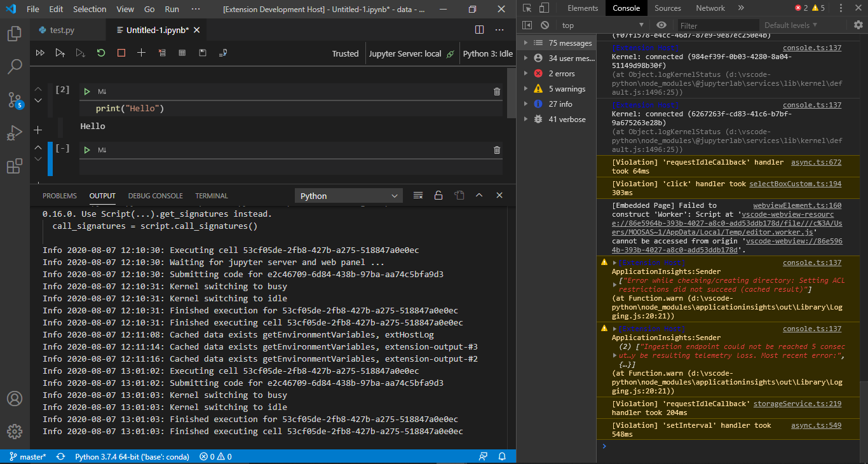Screen dimensions: 868x464
Task: Open the Accounts menu
Action: pyautogui.click(x=15, y=399)
